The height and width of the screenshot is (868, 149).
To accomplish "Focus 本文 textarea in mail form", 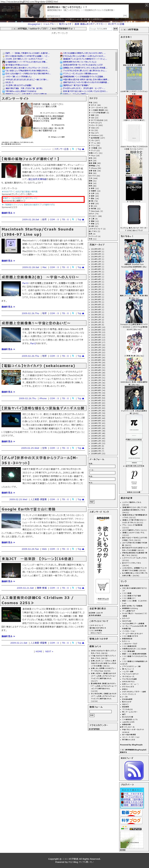I will pos(102,492).
